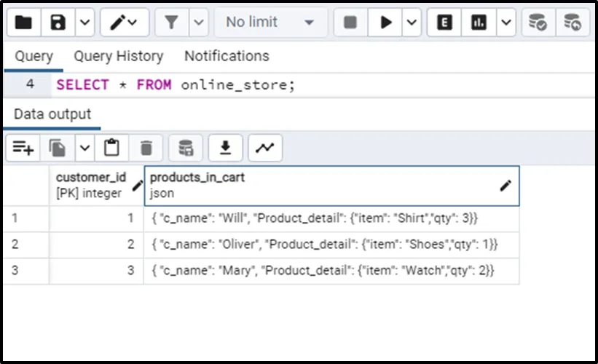Open the Save options dropdown arrow
The height and width of the screenshot is (364, 598).
tap(85, 23)
